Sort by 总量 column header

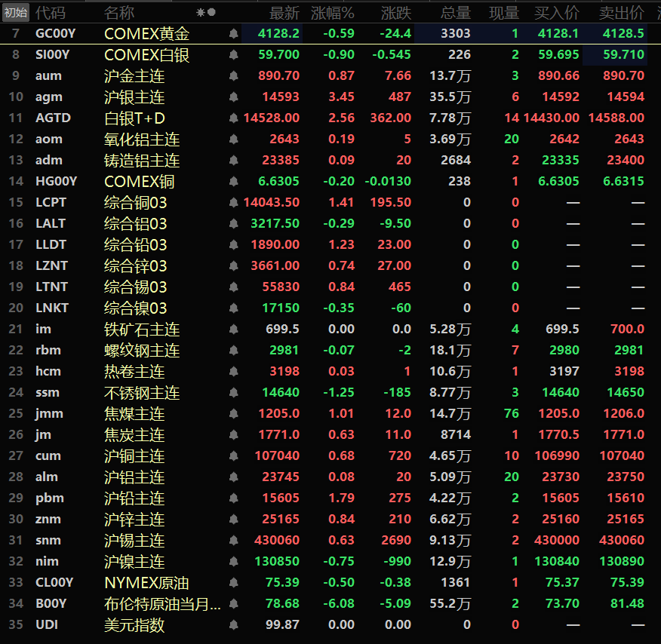(x=455, y=13)
